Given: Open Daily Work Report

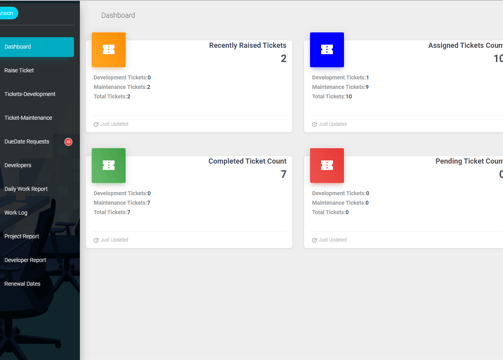Looking at the screenshot, I should click(26, 189).
